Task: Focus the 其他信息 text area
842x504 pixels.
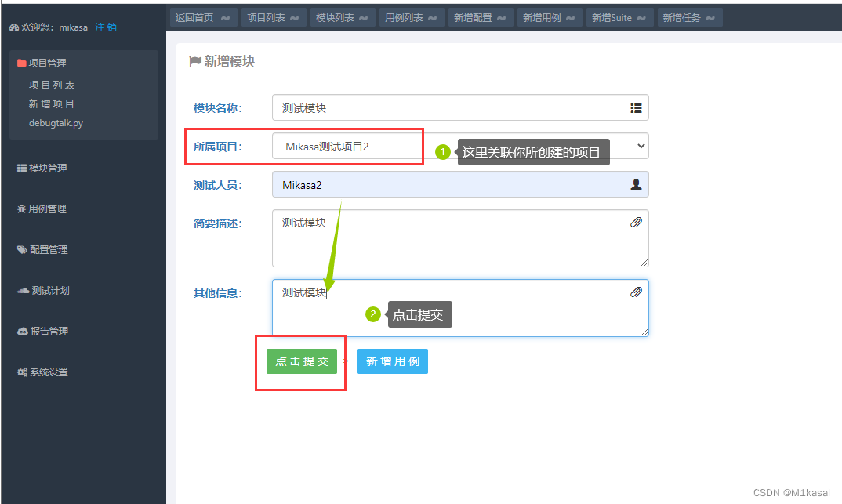Action: point(460,308)
